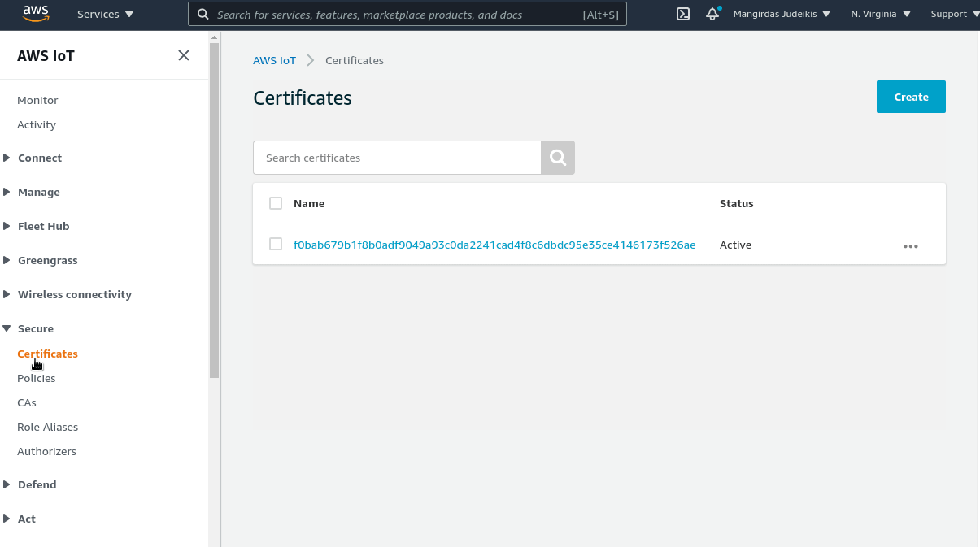980x547 pixels.
Task: Expand the Defend section
Action: click(37, 484)
